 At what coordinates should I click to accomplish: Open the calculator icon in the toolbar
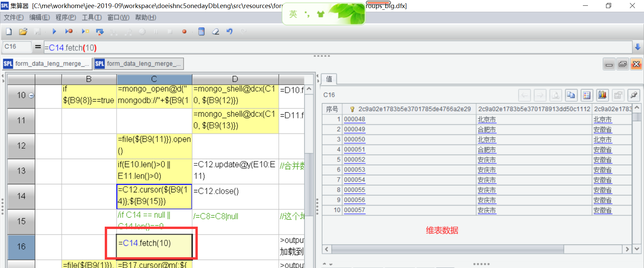201,32
